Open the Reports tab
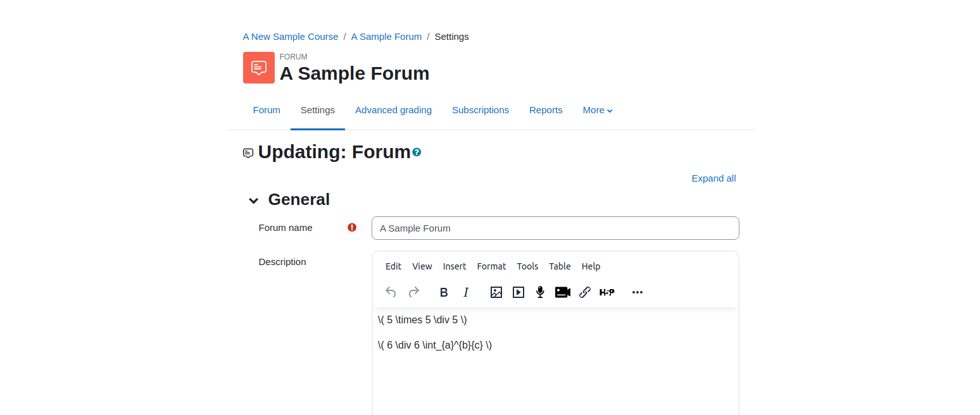Image resolution: width=980 pixels, height=415 pixels. pyautogui.click(x=546, y=110)
